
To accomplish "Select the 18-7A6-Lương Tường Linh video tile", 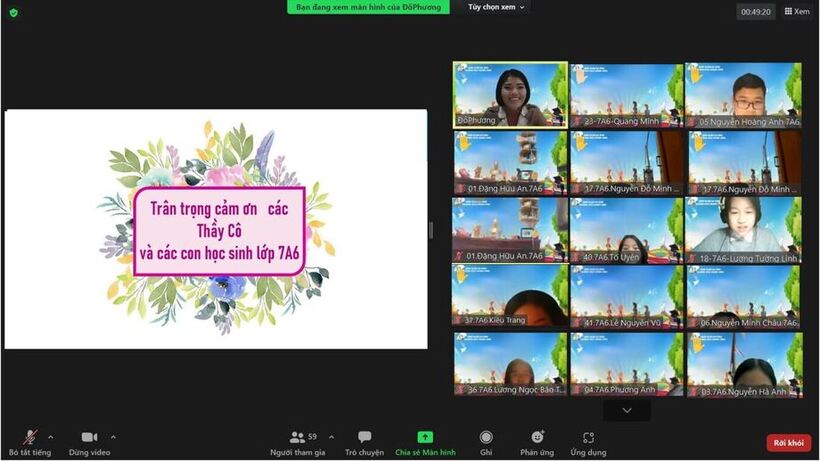I will pos(743,230).
